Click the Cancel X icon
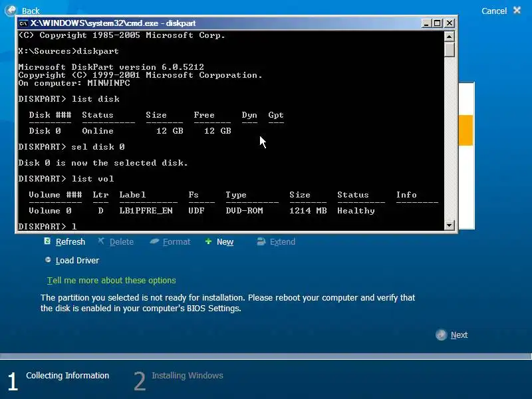The image size is (532, 399). click(517, 10)
